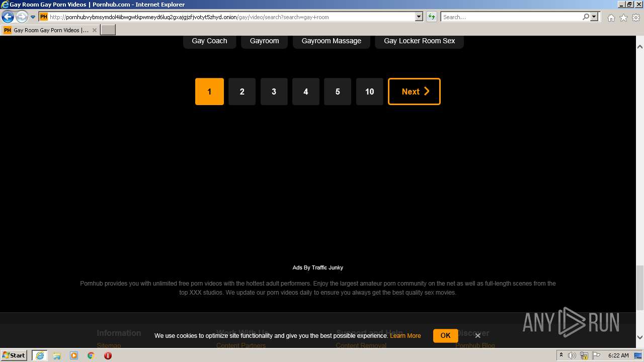Click the page favicon in address bar
Screen dimensions: 644x362
point(44,17)
